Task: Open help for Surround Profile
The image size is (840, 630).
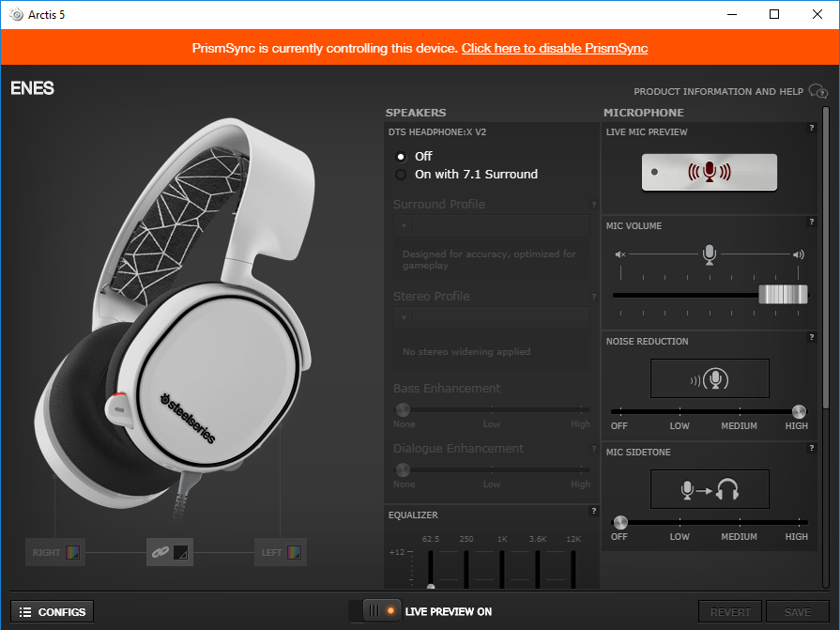Action: (x=593, y=205)
